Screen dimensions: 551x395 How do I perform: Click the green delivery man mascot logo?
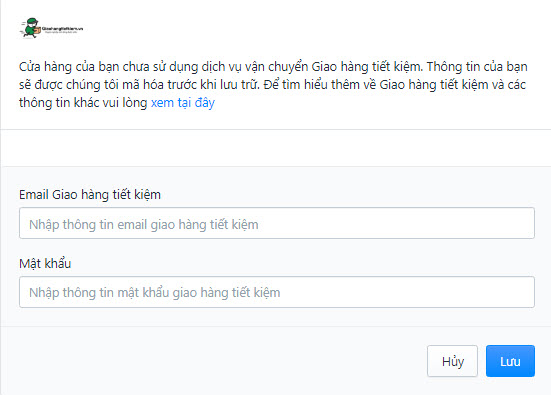31,28
